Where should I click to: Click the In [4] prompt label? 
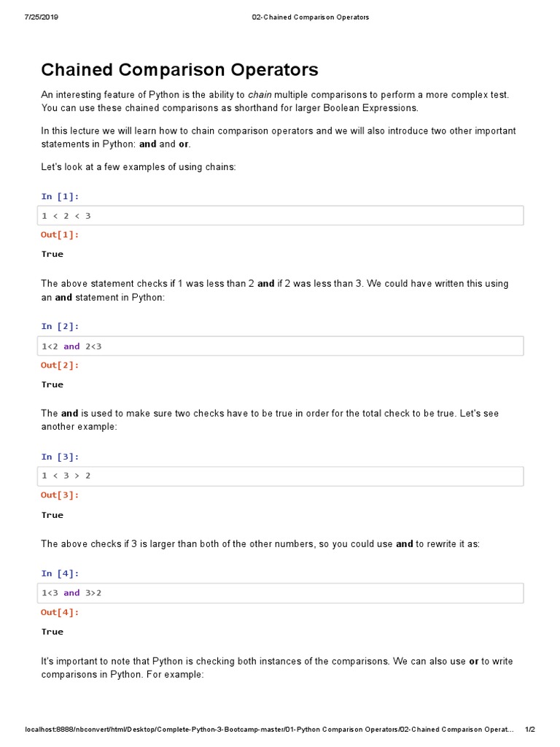click(60, 574)
